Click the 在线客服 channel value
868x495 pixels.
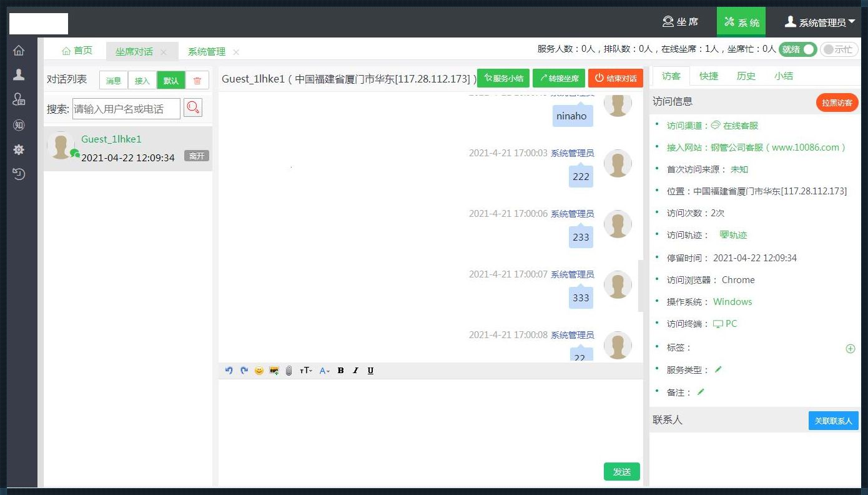pos(734,126)
